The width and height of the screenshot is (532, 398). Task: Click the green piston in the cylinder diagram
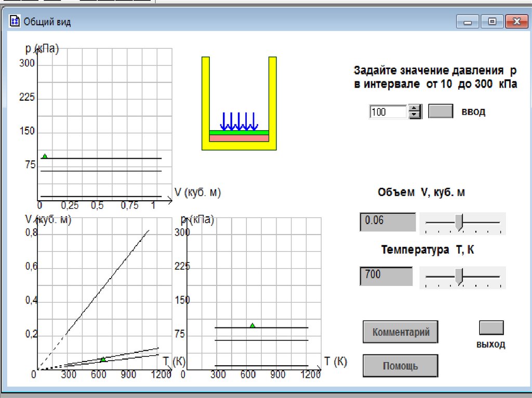238,133
